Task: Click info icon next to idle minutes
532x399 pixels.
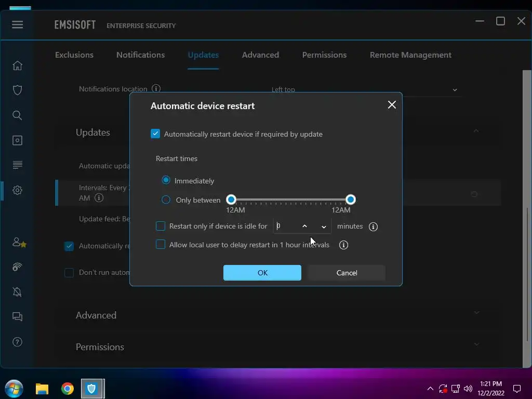Action: tap(373, 227)
